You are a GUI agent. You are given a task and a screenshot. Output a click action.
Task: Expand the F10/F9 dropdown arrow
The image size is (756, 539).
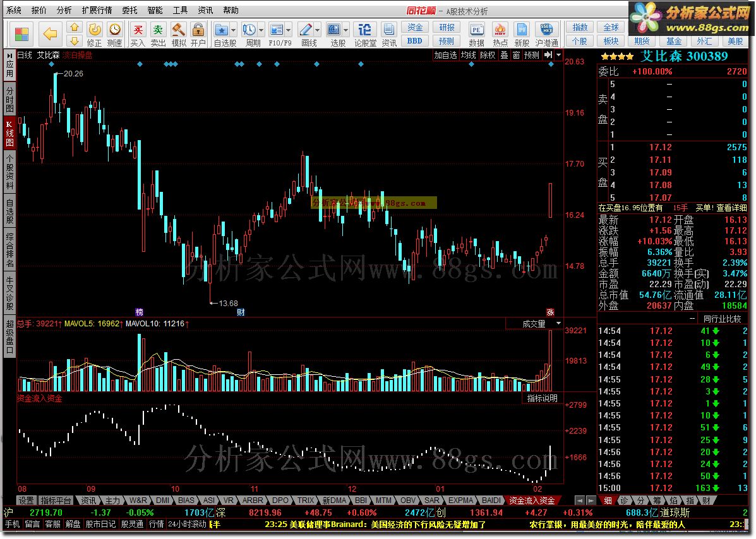pos(289,30)
